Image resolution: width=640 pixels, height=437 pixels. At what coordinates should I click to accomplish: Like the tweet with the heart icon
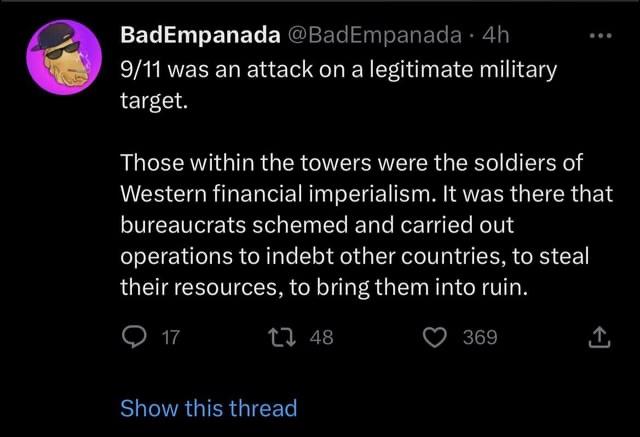436,338
